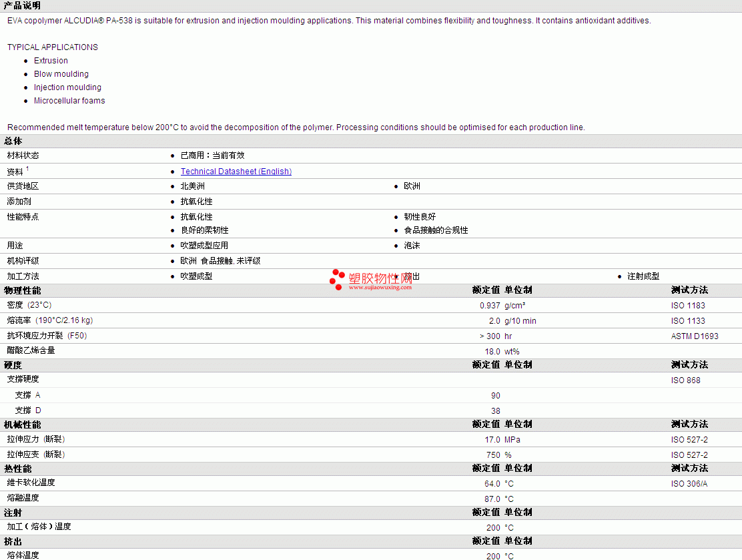The image size is (742, 560).
Task: Select the value 17.0 MPa
Action: 502,440
